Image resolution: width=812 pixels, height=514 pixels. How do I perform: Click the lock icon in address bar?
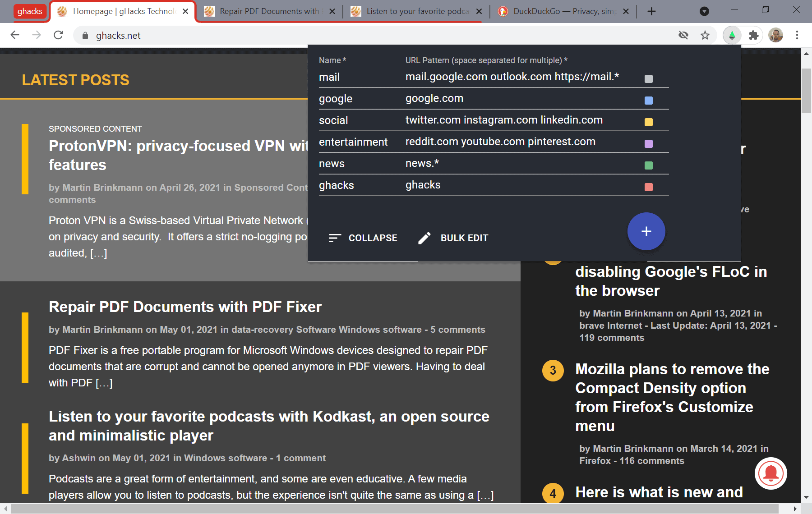[x=85, y=36]
